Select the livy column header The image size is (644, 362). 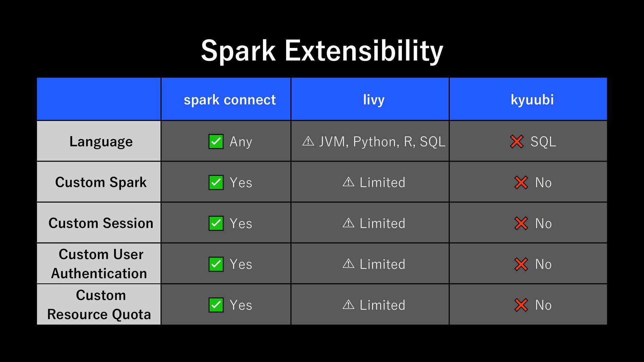point(370,99)
